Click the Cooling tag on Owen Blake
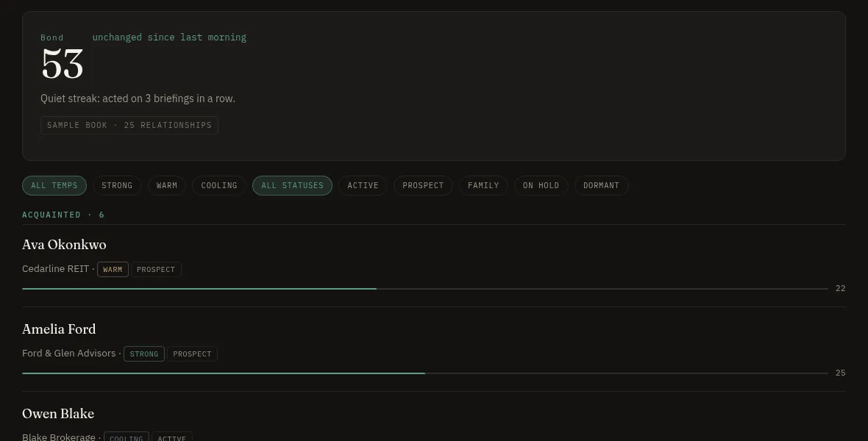The image size is (868, 441). 127,438
